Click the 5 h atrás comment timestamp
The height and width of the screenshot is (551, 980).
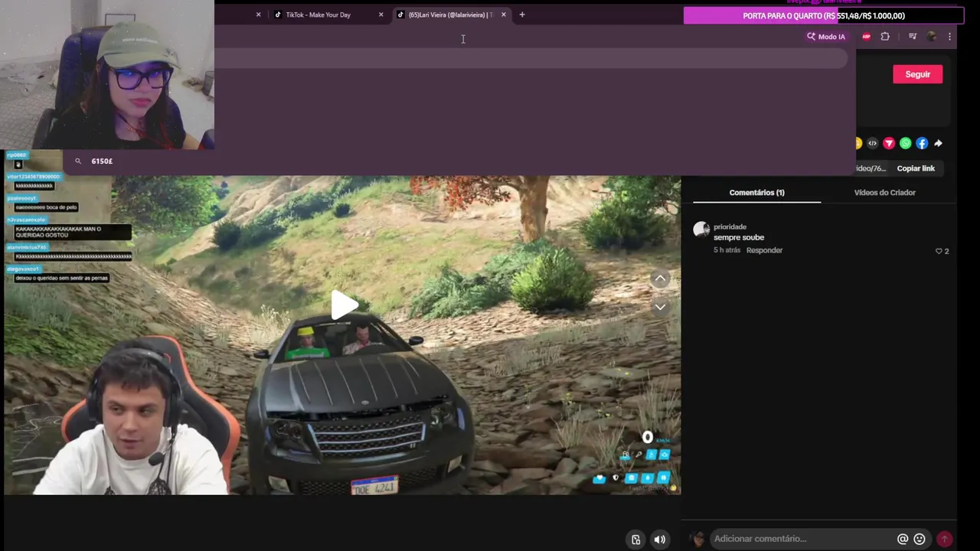727,250
